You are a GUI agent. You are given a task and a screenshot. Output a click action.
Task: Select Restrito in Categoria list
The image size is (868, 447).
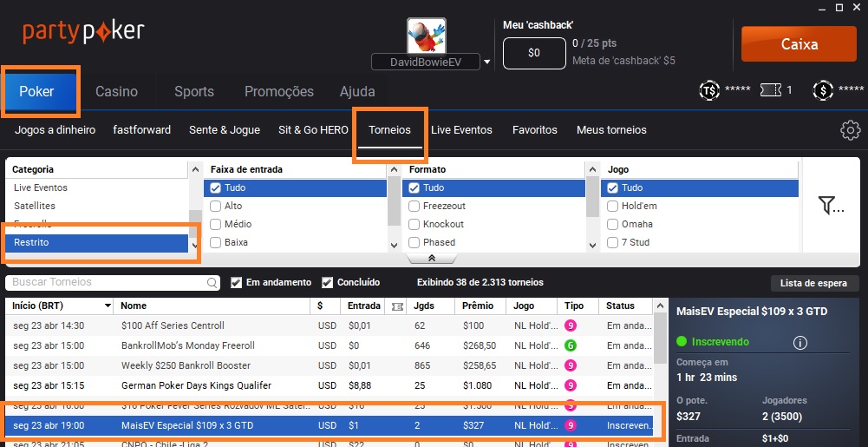[97, 243]
